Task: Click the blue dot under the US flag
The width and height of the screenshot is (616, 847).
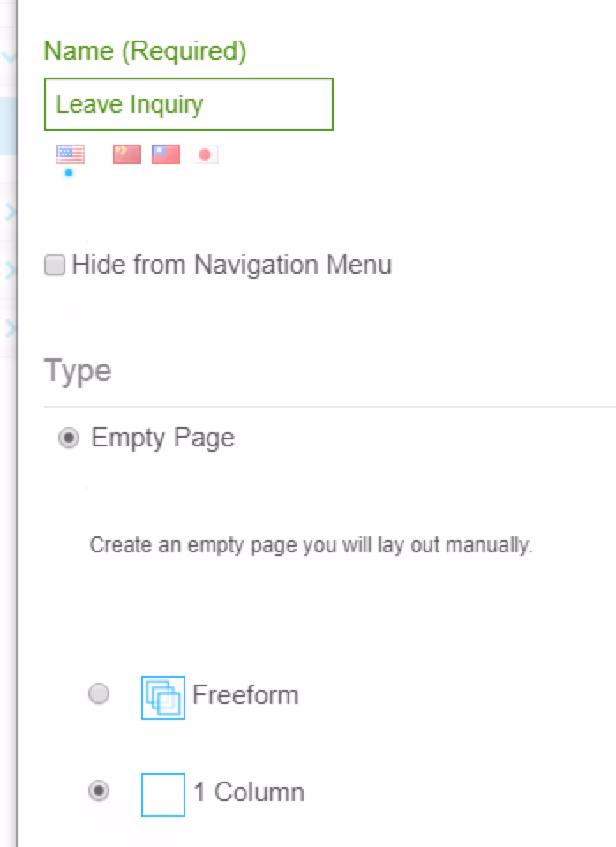Action: (x=69, y=173)
